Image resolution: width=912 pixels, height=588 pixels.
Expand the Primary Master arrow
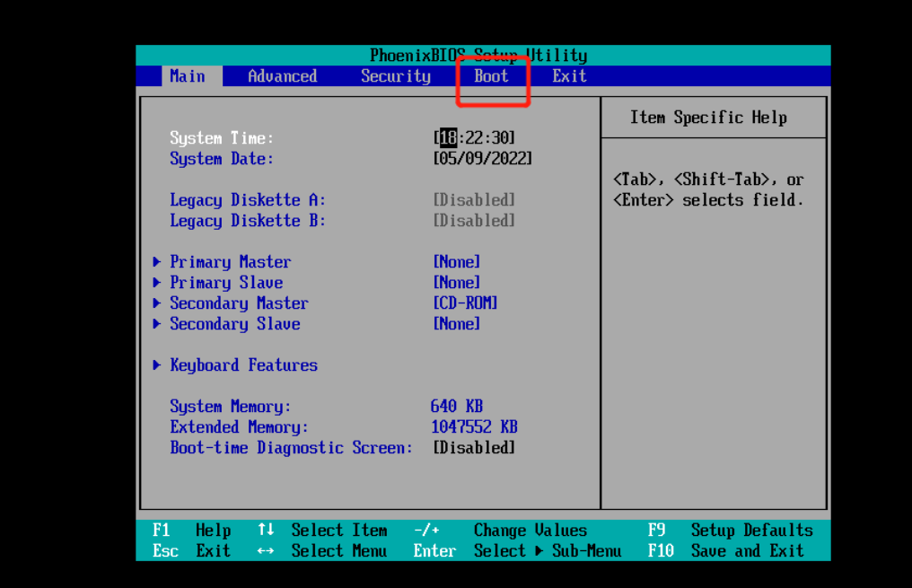tap(156, 262)
